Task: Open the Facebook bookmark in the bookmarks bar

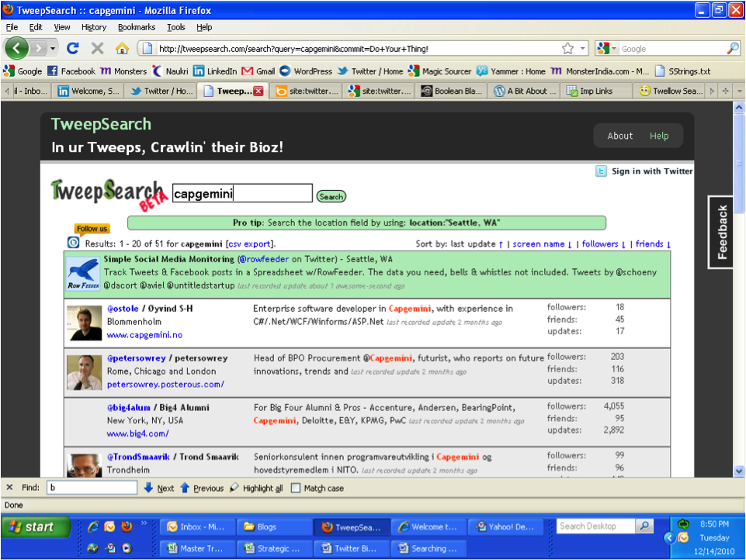Action: click(x=71, y=71)
